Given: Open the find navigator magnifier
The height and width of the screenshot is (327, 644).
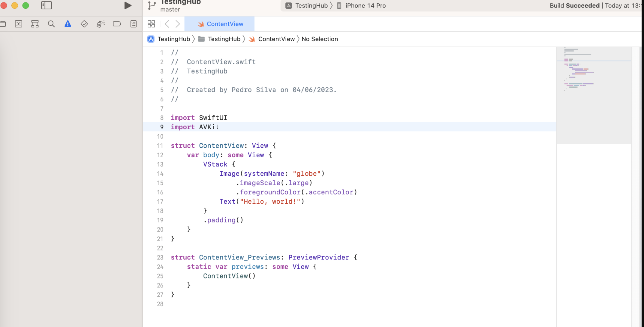Looking at the screenshot, I should click(51, 24).
